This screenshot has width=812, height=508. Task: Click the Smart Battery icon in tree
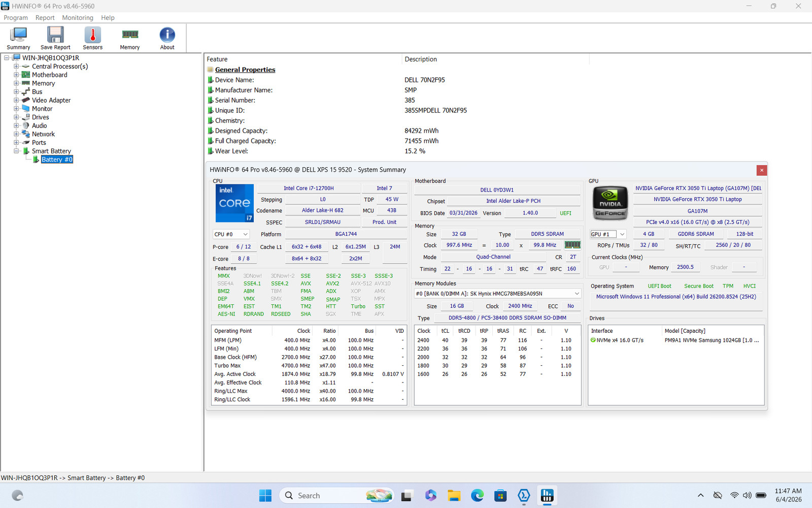[26, 151]
